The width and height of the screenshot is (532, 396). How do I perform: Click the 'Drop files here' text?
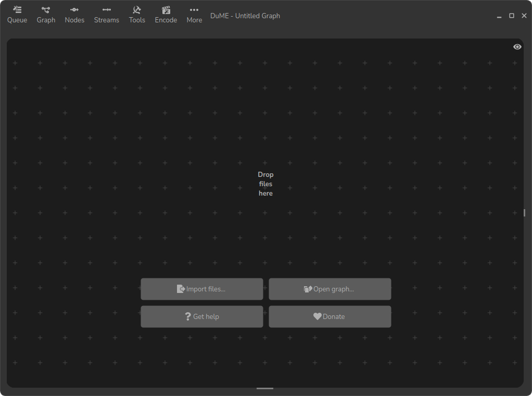pos(265,184)
